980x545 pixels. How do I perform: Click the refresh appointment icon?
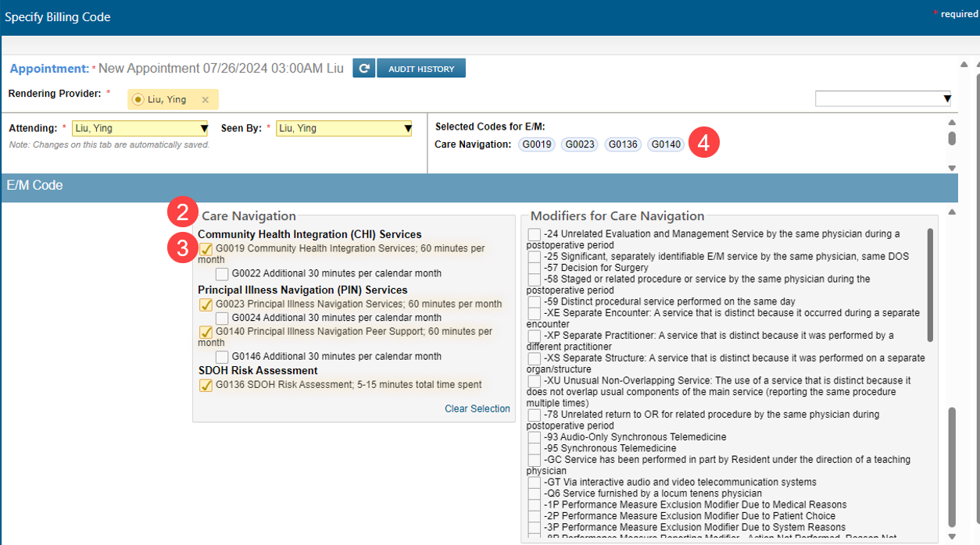(x=363, y=69)
